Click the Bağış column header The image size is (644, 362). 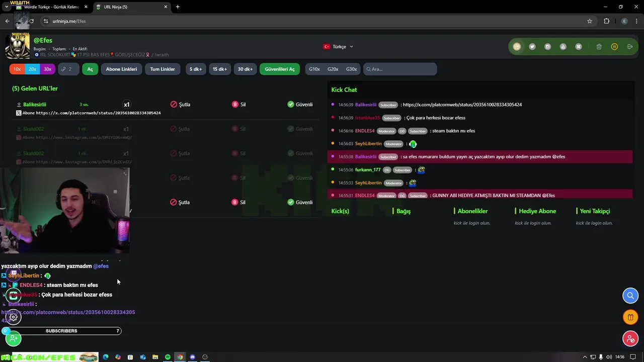pyautogui.click(x=404, y=211)
